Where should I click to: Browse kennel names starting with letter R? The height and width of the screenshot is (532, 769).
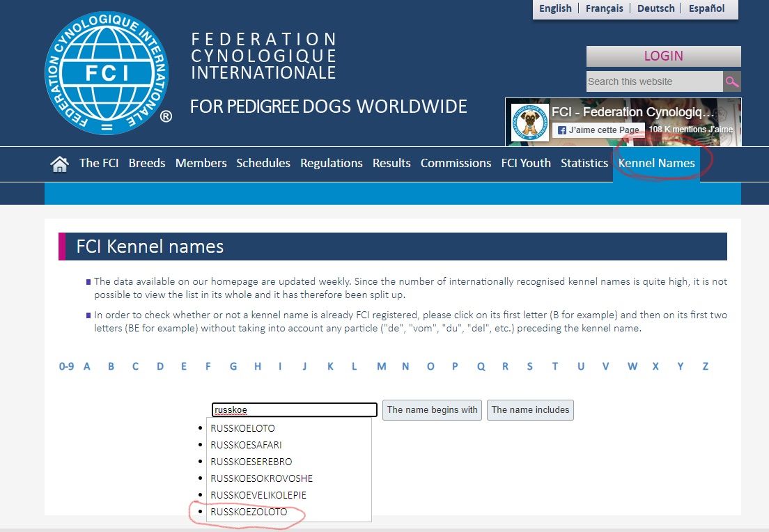coord(505,366)
